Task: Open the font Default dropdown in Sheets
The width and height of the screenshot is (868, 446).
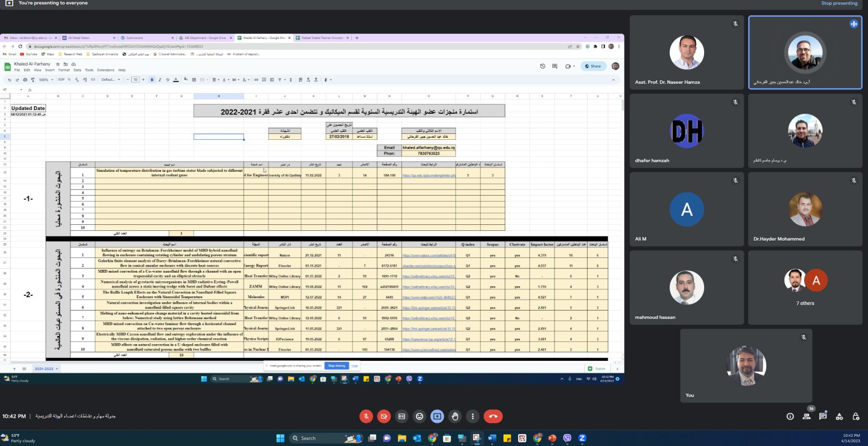Action: click(111, 80)
